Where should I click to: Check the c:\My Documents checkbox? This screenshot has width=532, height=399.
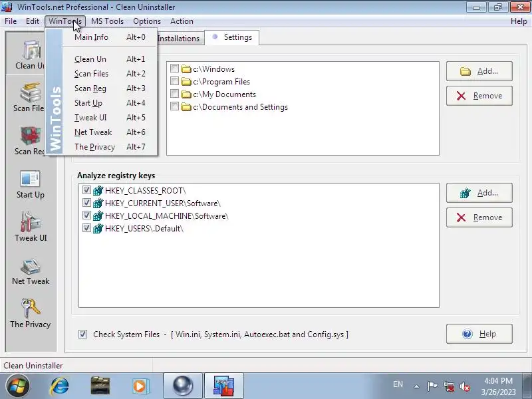pos(174,93)
